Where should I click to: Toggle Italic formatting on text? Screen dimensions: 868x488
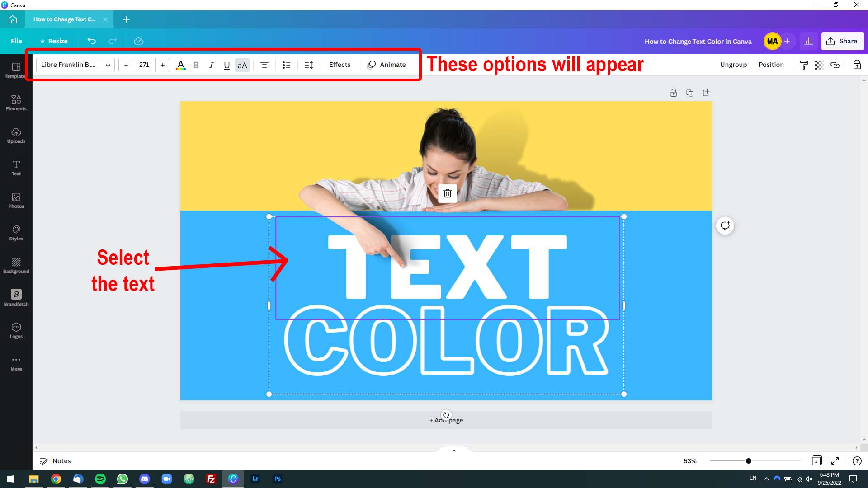[x=210, y=64]
